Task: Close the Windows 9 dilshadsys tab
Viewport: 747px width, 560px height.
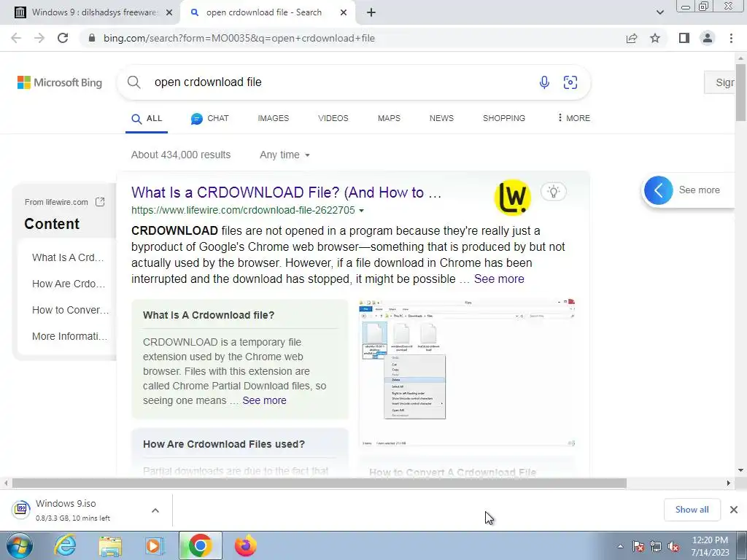Action: pos(169,13)
